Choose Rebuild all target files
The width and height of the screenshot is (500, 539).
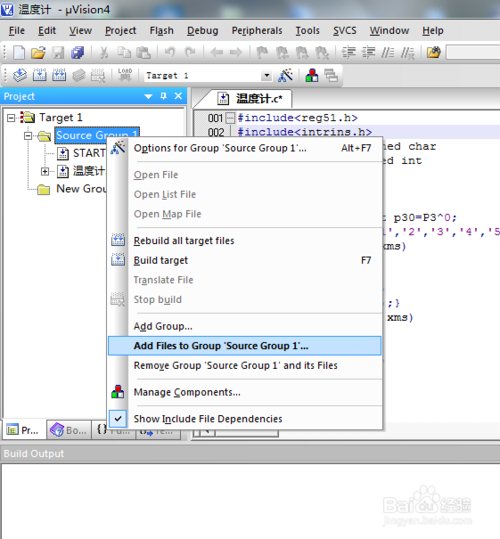click(245, 241)
